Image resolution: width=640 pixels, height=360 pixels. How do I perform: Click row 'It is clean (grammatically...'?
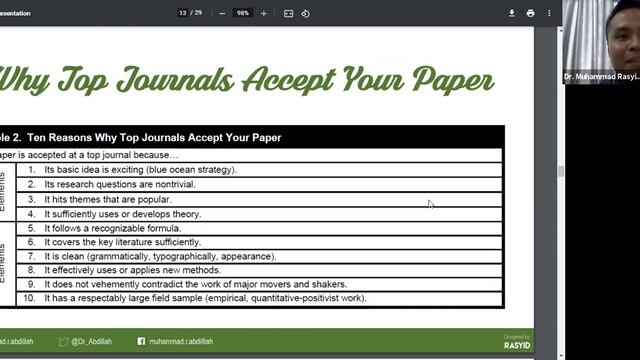click(x=259, y=256)
